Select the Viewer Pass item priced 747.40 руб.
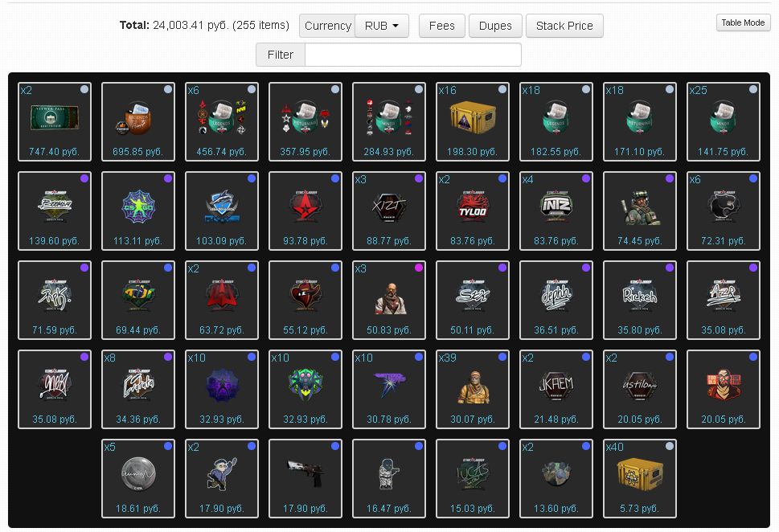The height and width of the screenshot is (532, 779). 55,121
